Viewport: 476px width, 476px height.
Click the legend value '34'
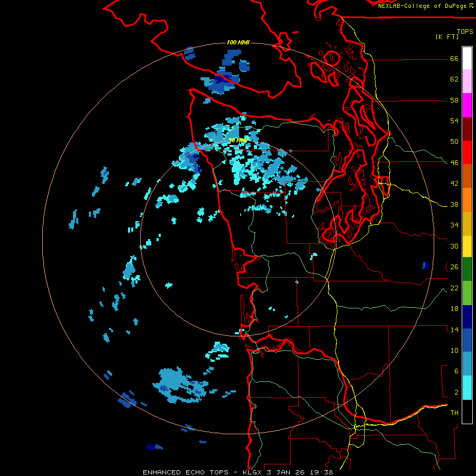[454, 225]
